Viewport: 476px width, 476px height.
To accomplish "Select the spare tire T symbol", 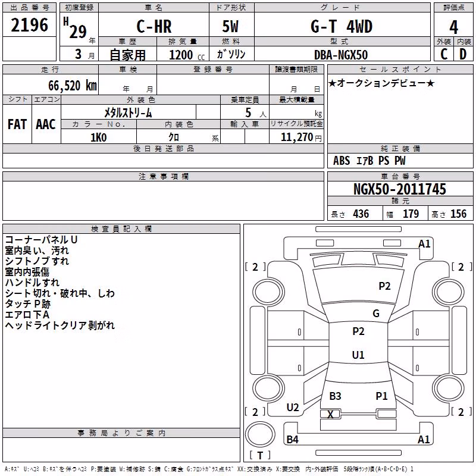I will coord(260,455).
